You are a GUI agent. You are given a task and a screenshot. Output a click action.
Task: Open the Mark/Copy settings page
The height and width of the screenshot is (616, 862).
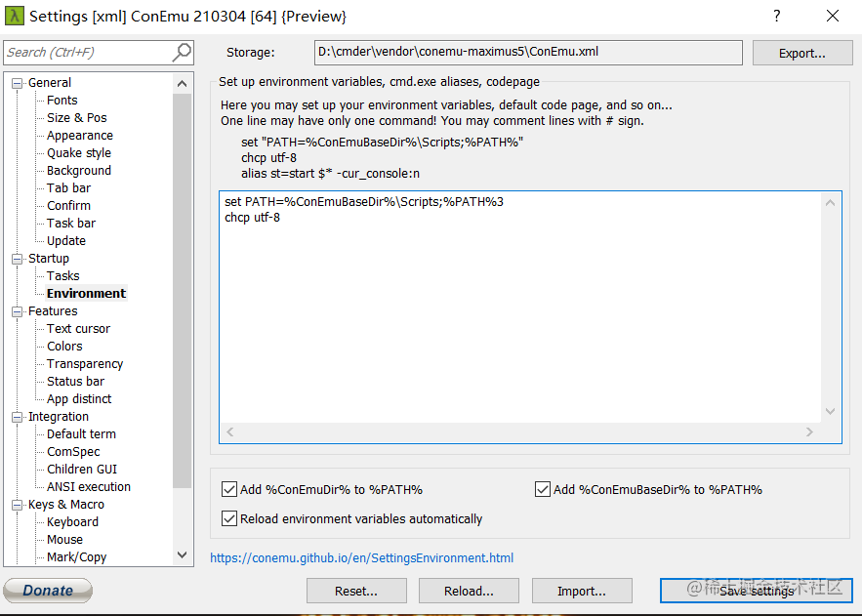[x=76, y=557]
